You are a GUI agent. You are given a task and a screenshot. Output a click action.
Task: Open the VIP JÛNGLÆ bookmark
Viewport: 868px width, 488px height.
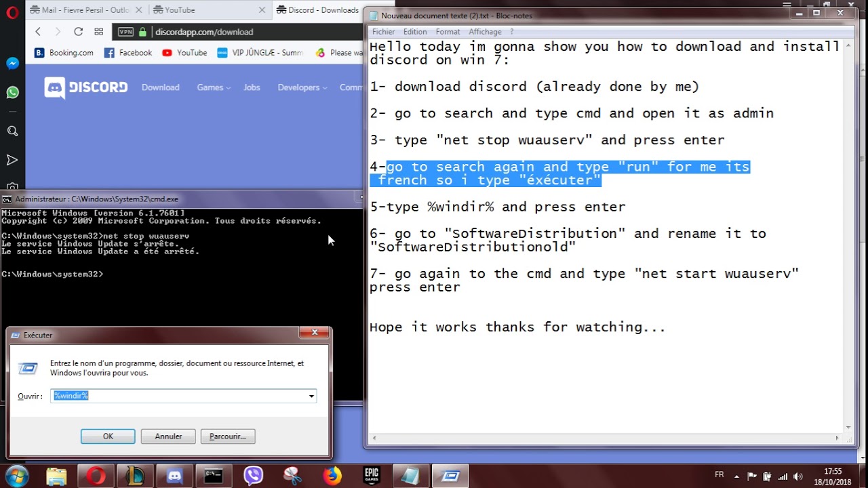(260, 53)
